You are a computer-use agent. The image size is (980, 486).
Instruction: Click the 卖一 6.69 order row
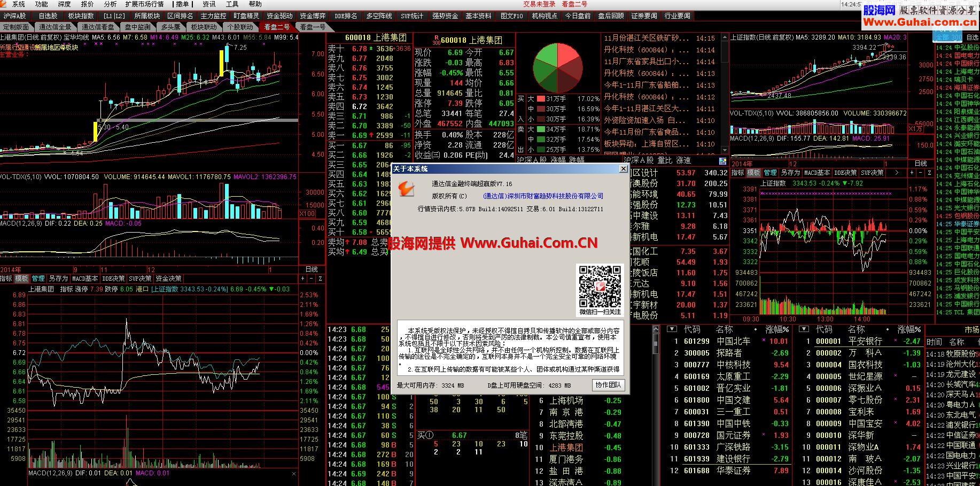point(369,136)
